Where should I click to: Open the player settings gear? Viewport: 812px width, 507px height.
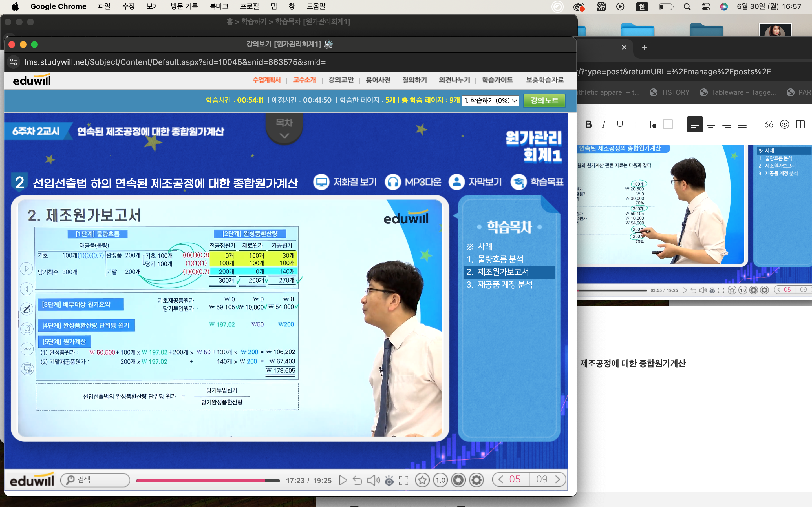476,480
